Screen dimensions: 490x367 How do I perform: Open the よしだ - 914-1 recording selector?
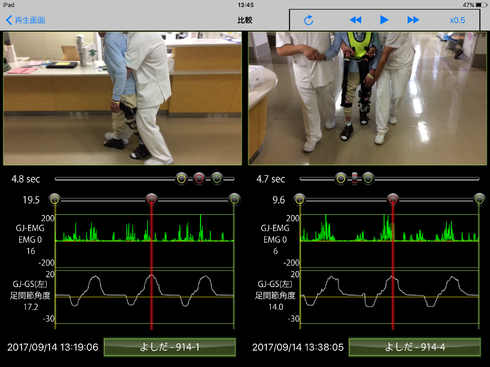(x=170, y=347)
